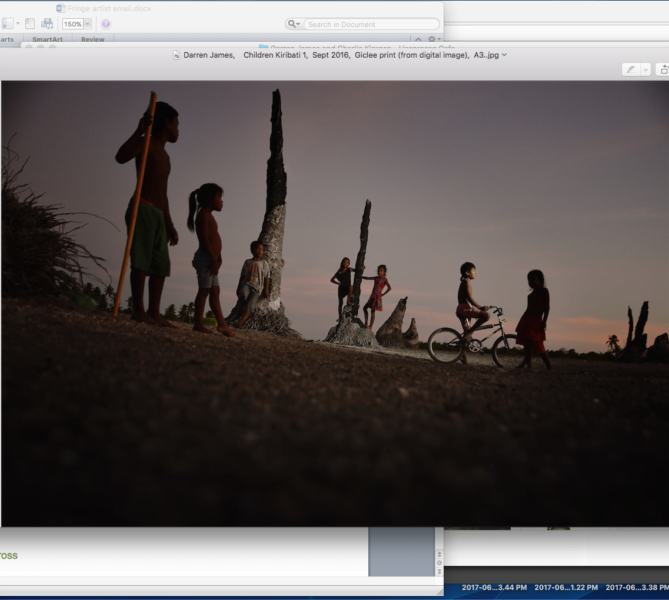Expand the Preview title rename chevron
669x600 pixels.
click(x=504, y=55)
